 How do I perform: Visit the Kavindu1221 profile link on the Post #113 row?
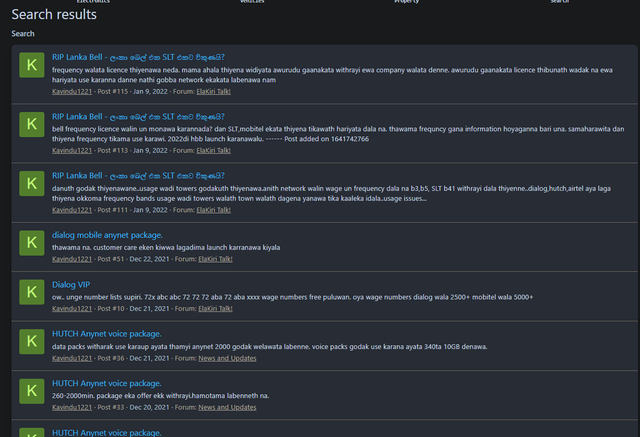(x=72, y=151)
